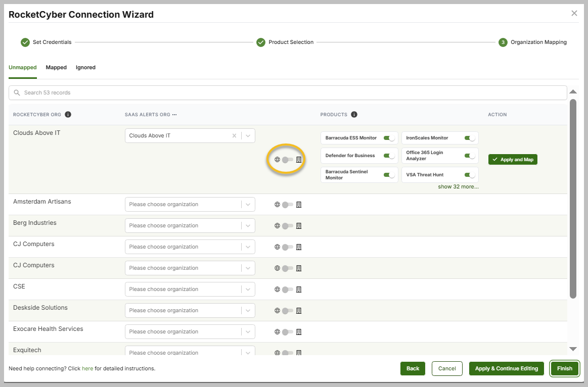The width and height of the screenshot is (588, 387).
Task: Finish the wizard
Action: [x=564, y=369]
